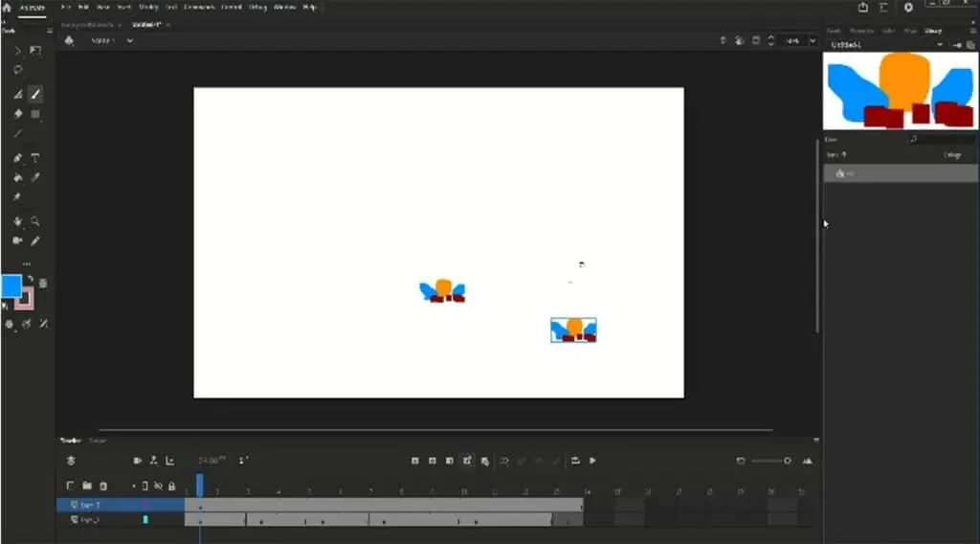Screen dimensions: 980x544
Task: Click the Home icon
Action: click(x=7, y=8)
